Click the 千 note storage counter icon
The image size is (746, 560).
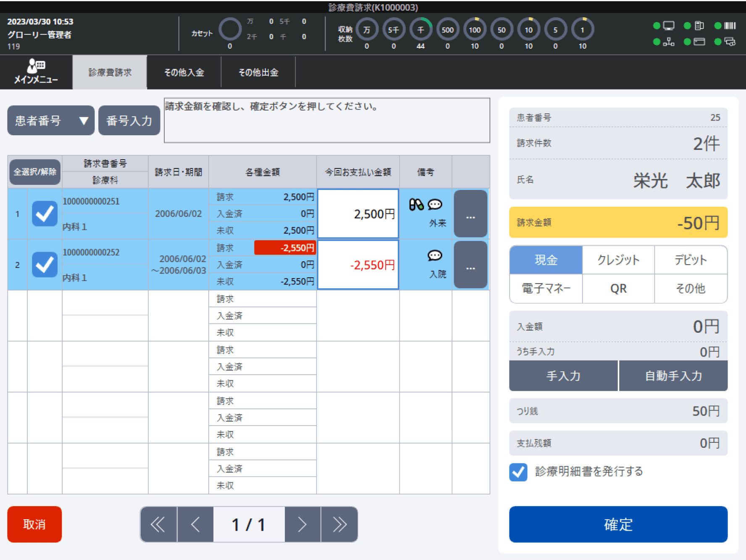point(420,30)
